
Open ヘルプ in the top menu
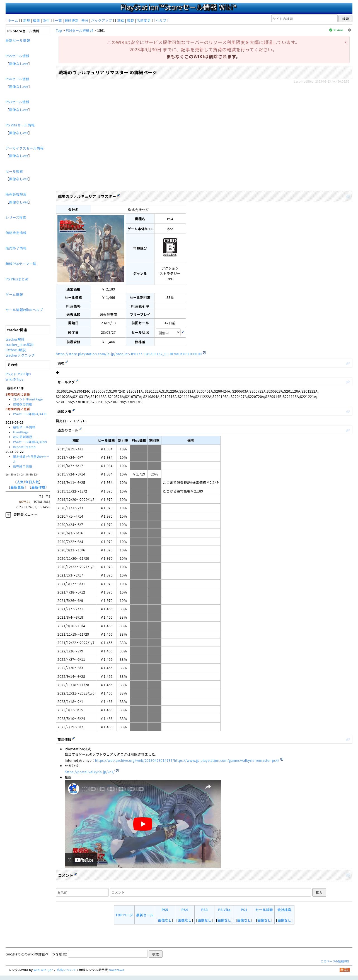coord(161,21)
